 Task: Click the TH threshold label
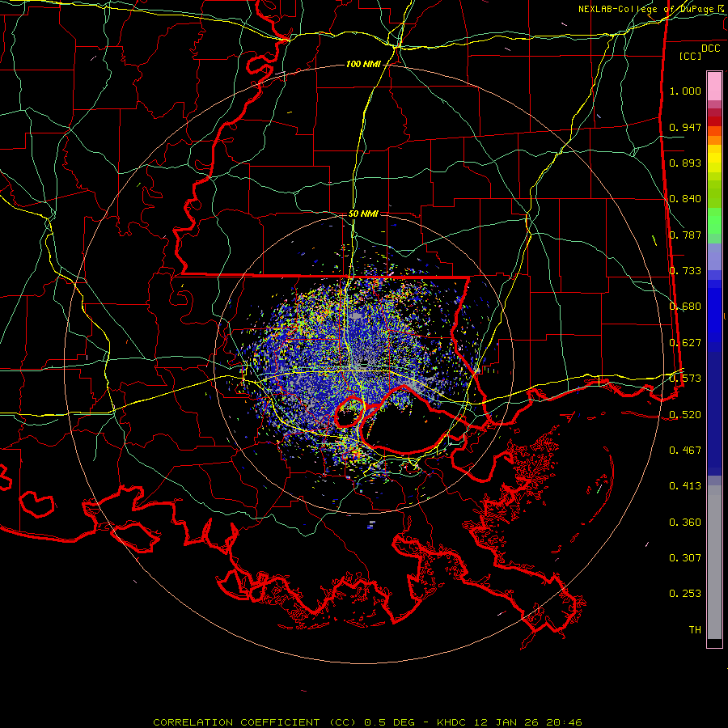[695, 630]
